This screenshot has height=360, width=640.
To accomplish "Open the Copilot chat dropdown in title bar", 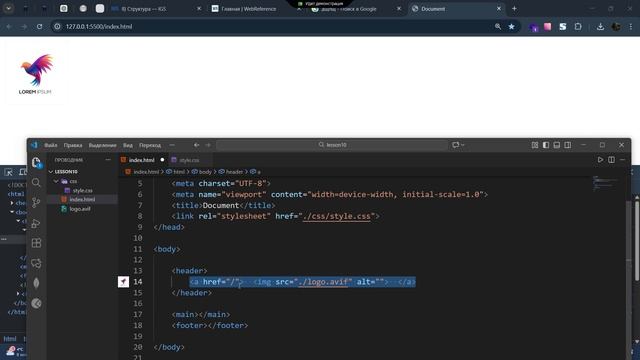I will pyautogui.click(x=458, y=145).
